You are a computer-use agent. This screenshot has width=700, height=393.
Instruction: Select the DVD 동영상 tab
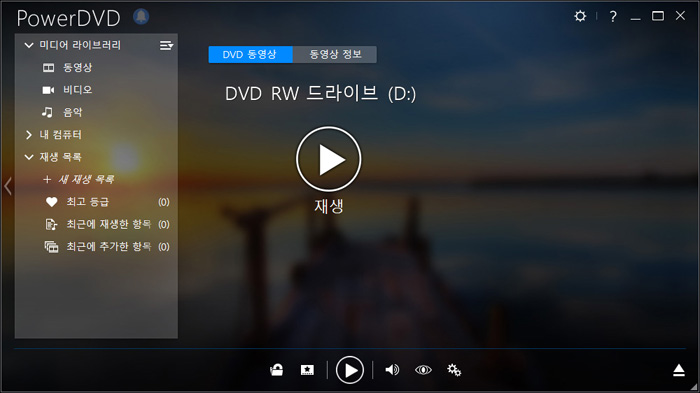coord(250,54)
